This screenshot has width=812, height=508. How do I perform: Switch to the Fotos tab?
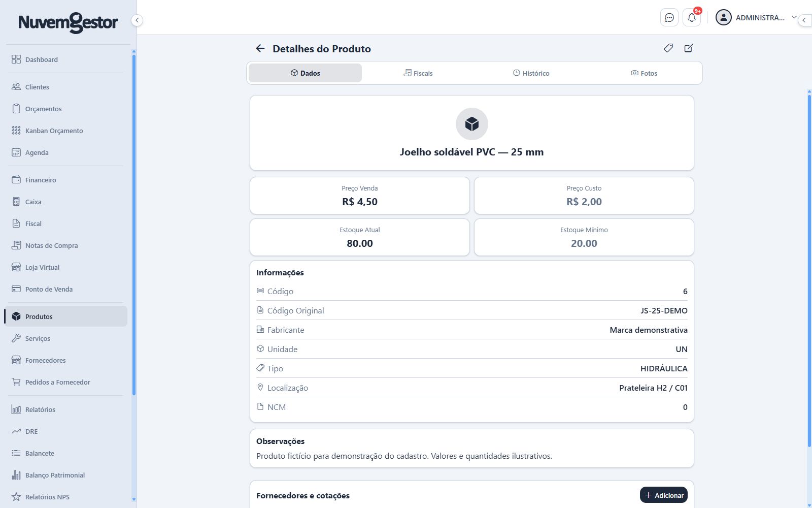644,73
